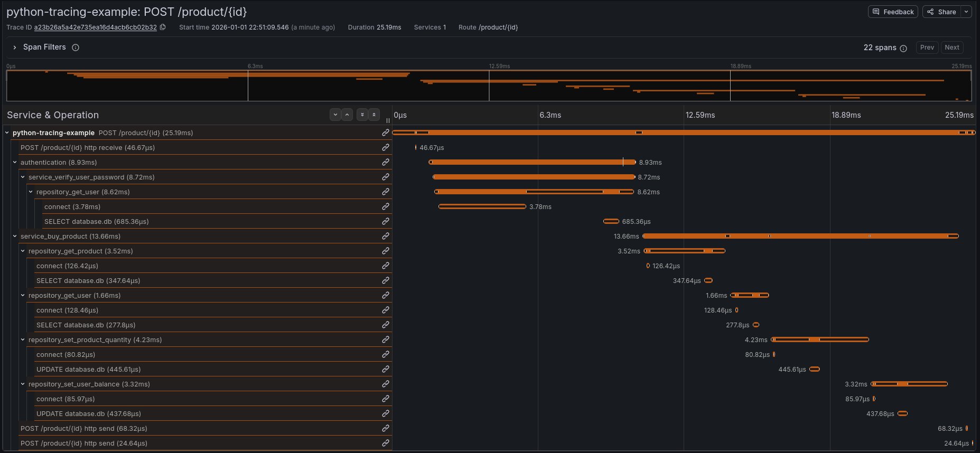Collapse repository_set_product_quantity span children

pos(23,339)
